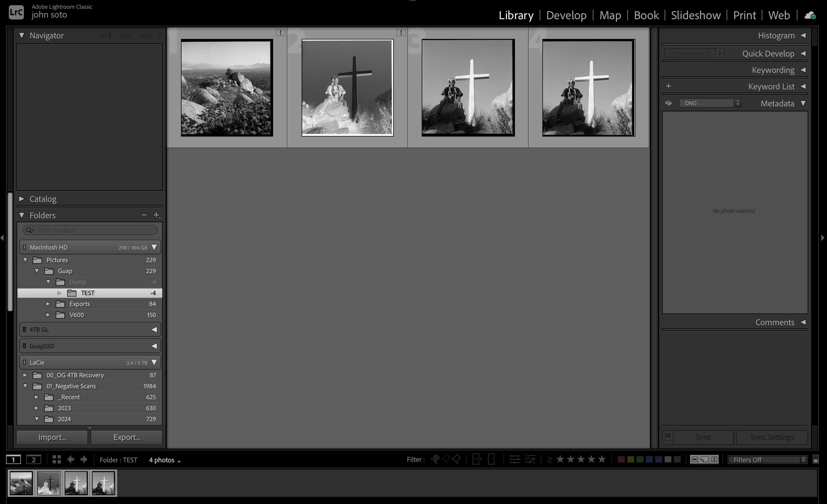Add a keyword with plus icon
Image resolution: width=827 pixels, height=504 pixels.
(668, 86)
